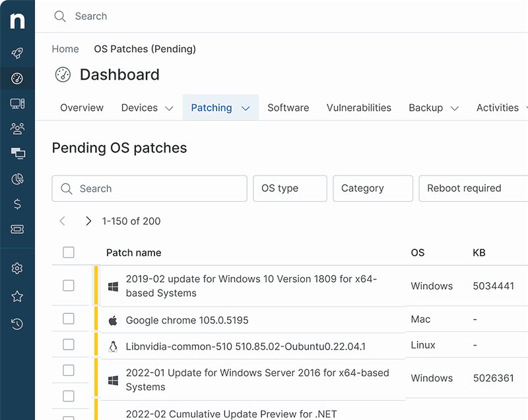Open Home from the breadcrumb
The height and width of the screenshot is (420, 528).
(x=65, y=49)
